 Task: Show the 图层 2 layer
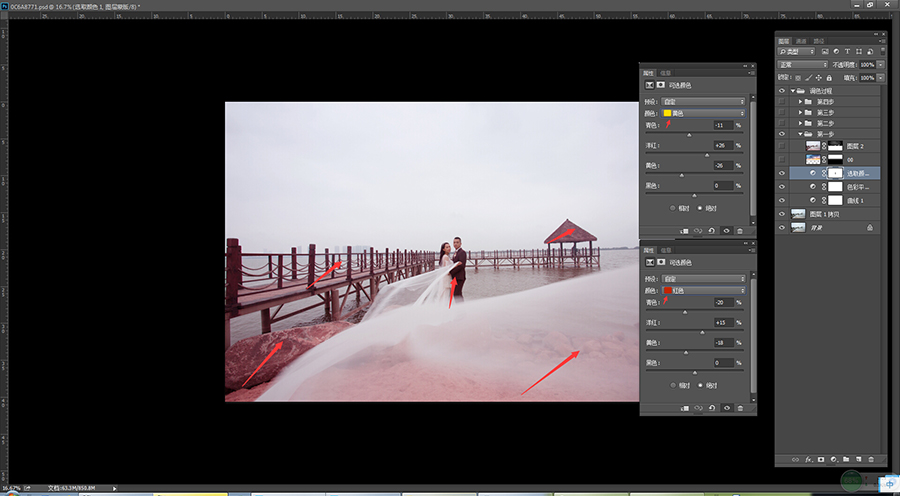tap(781, 146)
